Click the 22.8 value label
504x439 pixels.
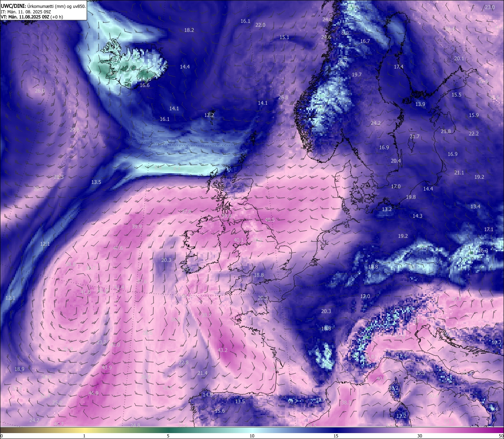tap(183, 362)
